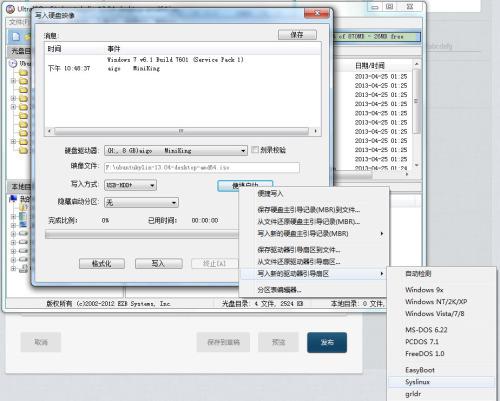Choose 保存驱动器引导扇区到文件
This screenshot has height=401, width=500.
[x=299, y=250]
